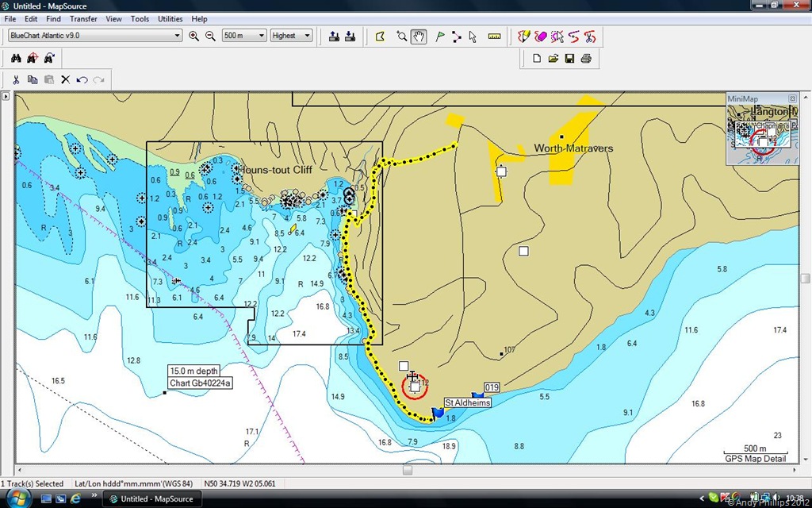The image size is (812, 508).
Task: Click the Find Places binoculars icon
Action: coord(17,58)
